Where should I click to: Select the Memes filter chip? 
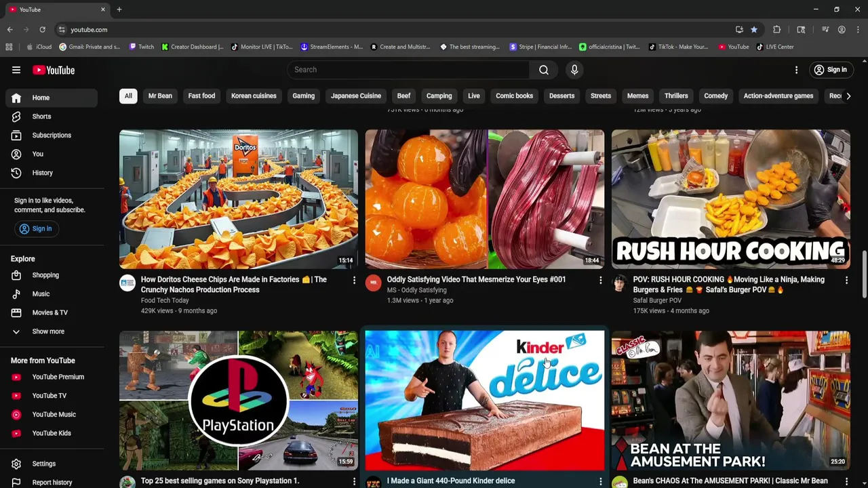pyautogui.click(x=637, y=96)
